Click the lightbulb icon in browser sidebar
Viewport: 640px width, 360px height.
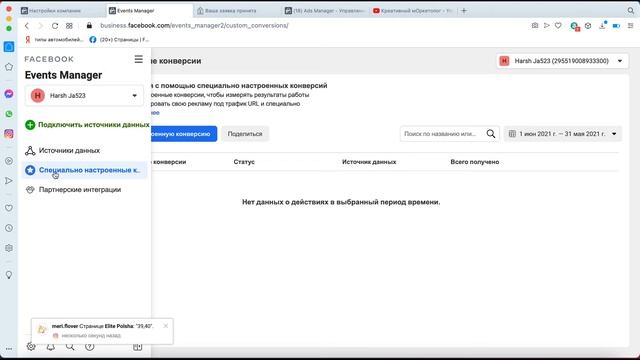9,275
